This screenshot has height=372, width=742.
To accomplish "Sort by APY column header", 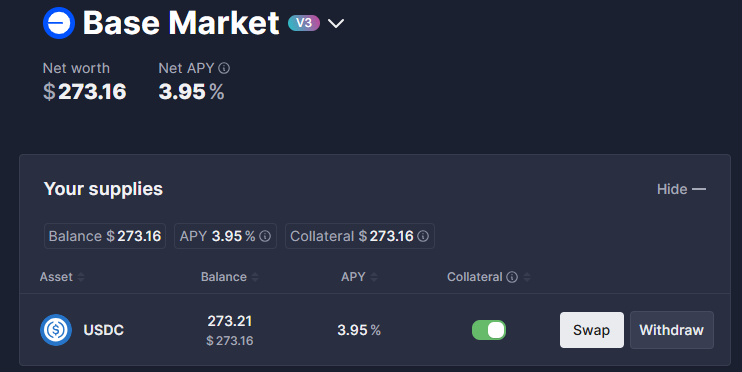I will [x=353, y=277].
